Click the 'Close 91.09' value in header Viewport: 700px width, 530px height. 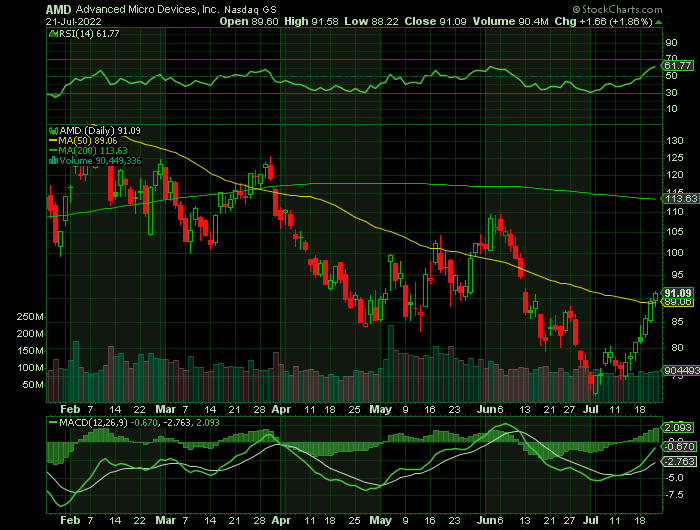(x=436, y=21)
